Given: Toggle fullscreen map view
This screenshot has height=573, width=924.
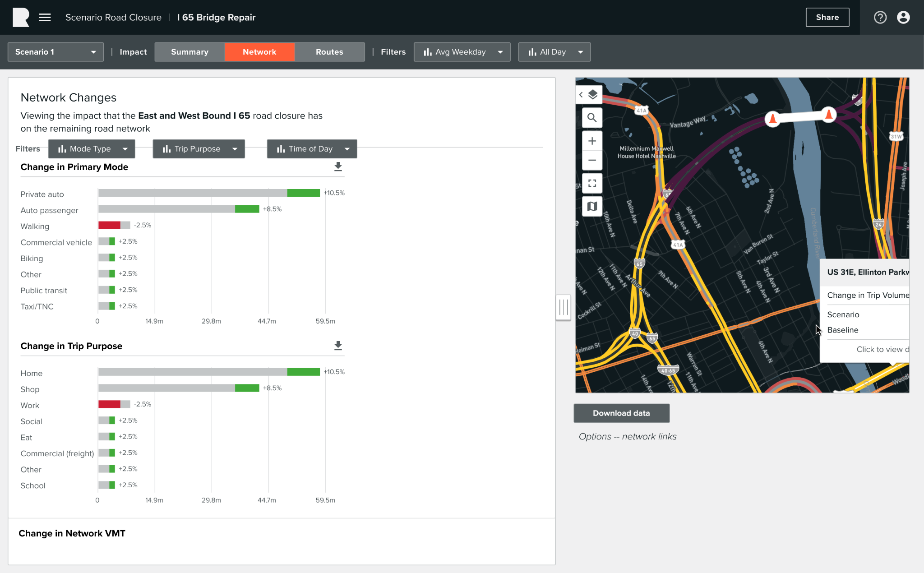Looking at the screenshot, I should [592, 183].
